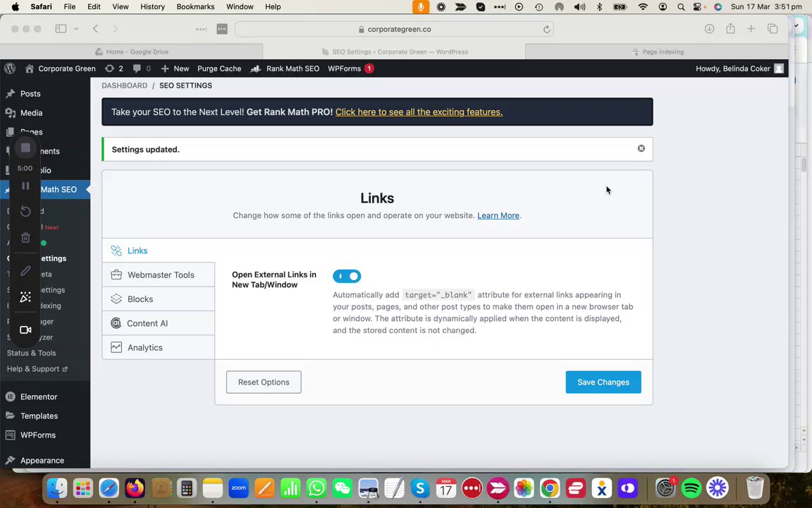Open Wi-Fi status menu
This screenshot has height=508, width=812.
point(643,7)
